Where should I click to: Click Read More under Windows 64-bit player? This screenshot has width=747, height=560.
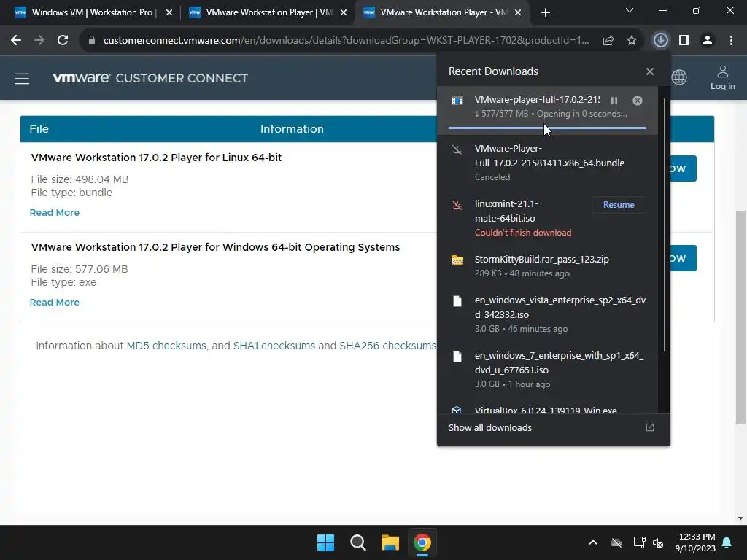click(54, 303)
